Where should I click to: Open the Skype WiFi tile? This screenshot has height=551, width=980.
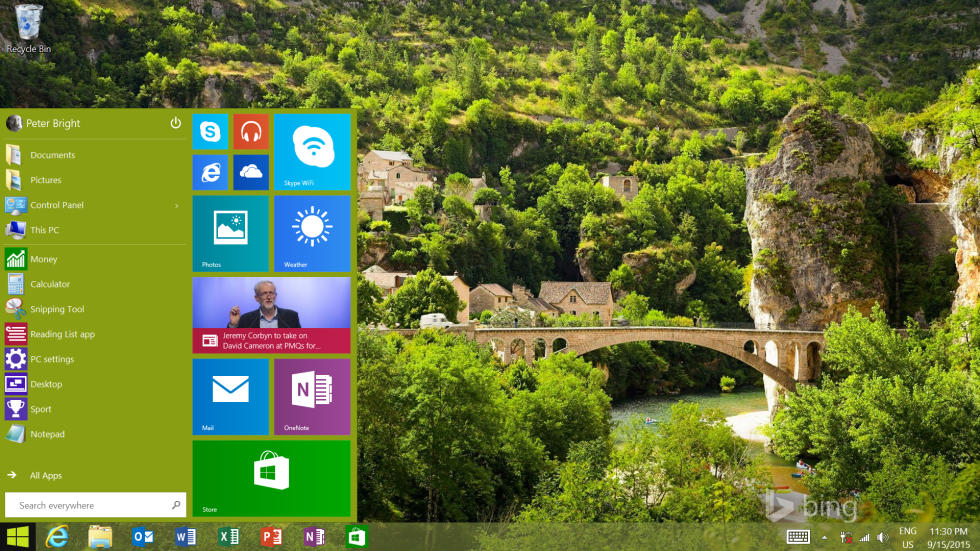[312, 151]
